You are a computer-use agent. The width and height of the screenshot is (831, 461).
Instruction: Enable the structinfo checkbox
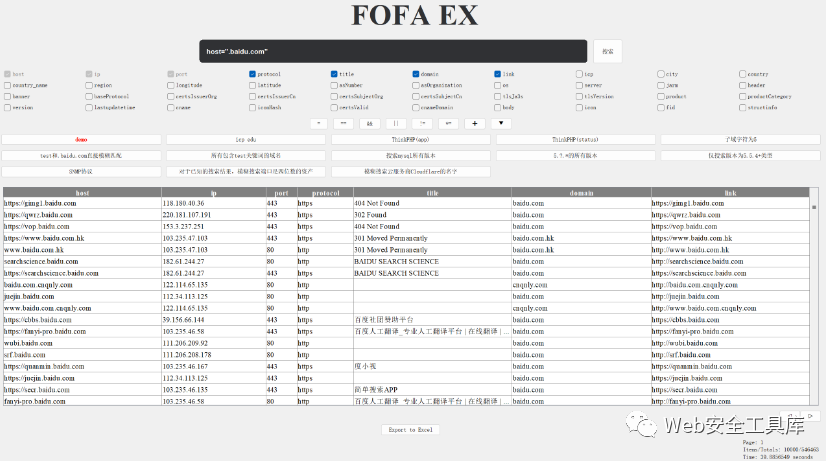[742, 108]
